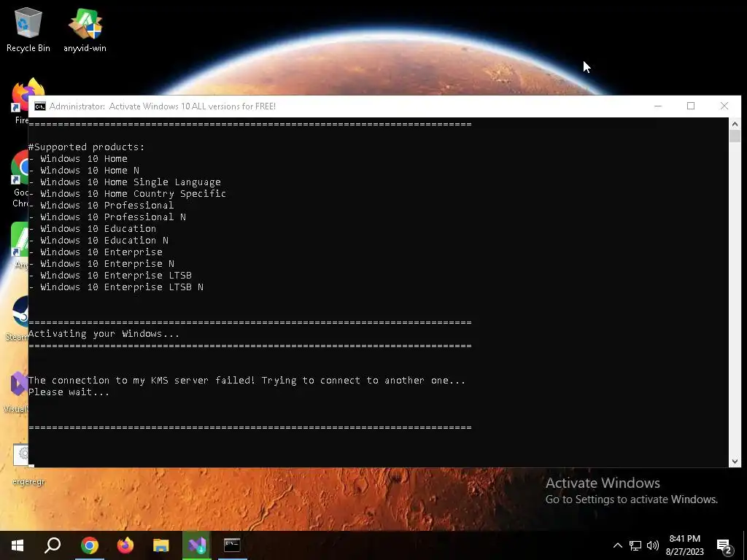The image size is (747, 560).
Task: Show hidden system tray icons
Action: tap(617, 545)
